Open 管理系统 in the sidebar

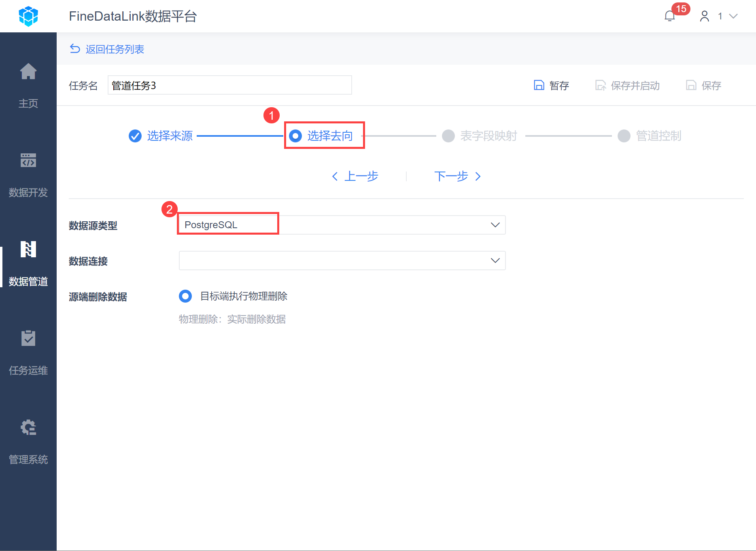28,442
